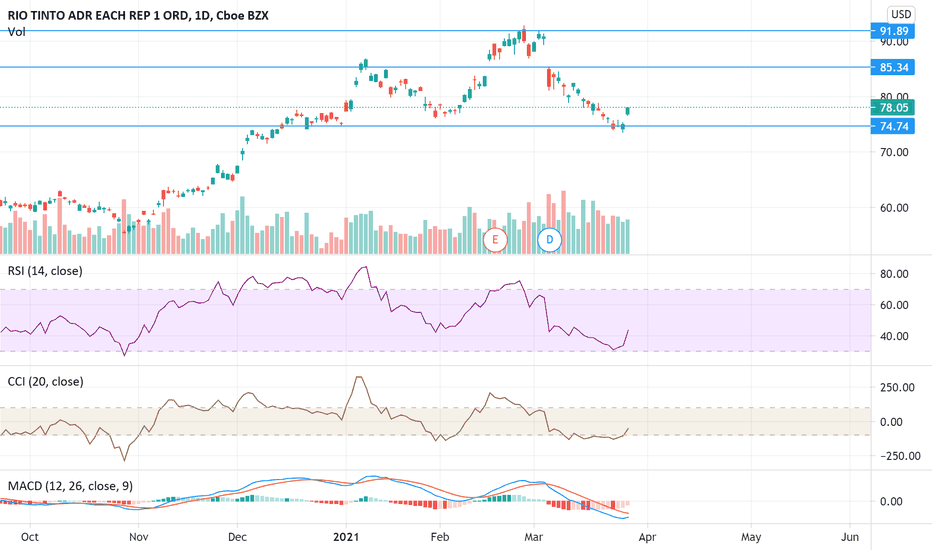Open the CCI (20, close) indicator legend
The height and width of the screenshot is (550, 932).
coord(45,382)
